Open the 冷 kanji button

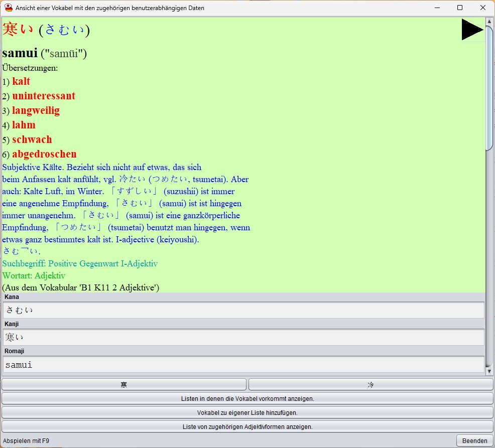coord(370,385)
